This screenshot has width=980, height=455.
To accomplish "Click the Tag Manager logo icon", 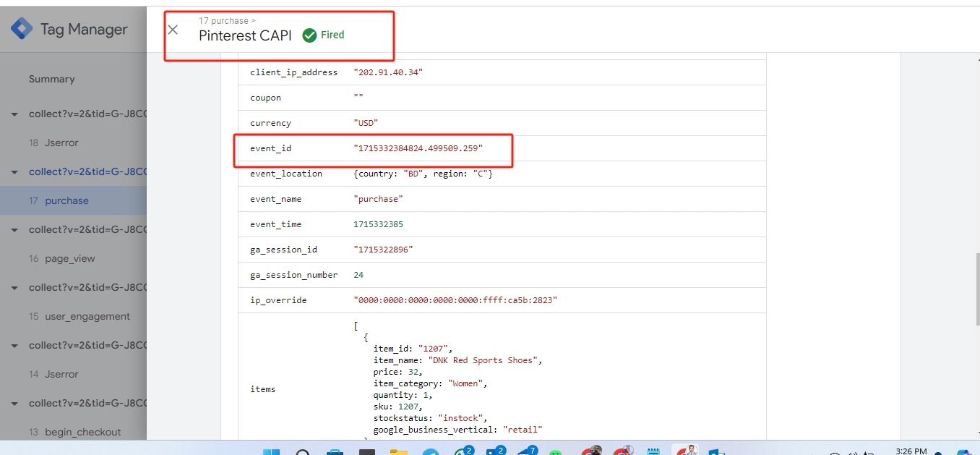I will click(22, 29).
